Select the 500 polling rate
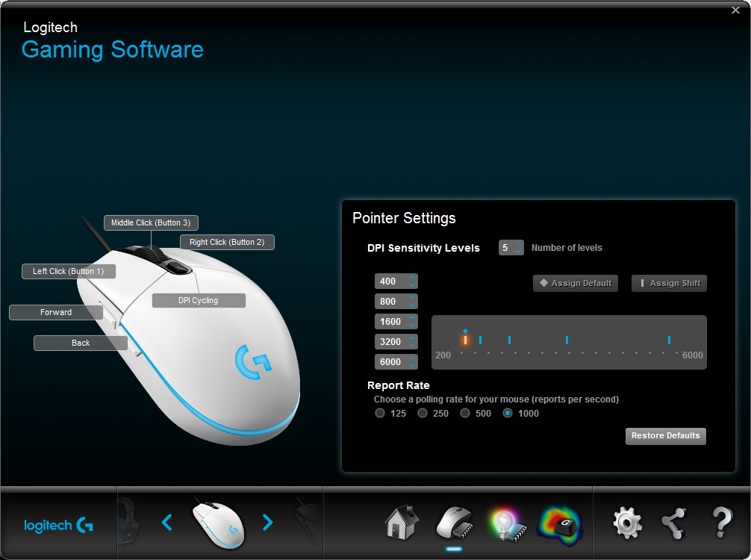The height and width of the screenshot is (560, 751). tap(464, 413)
